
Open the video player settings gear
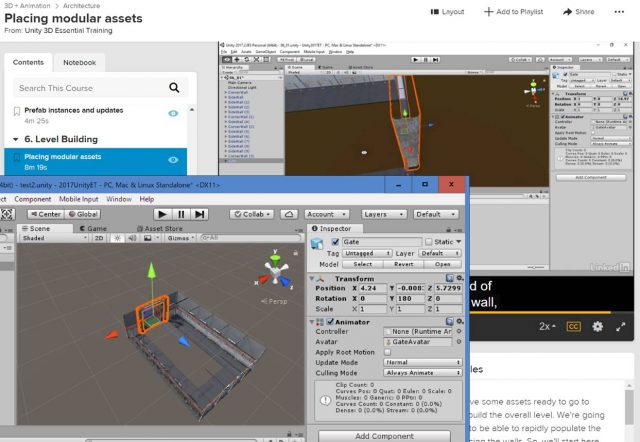point(598,327)
